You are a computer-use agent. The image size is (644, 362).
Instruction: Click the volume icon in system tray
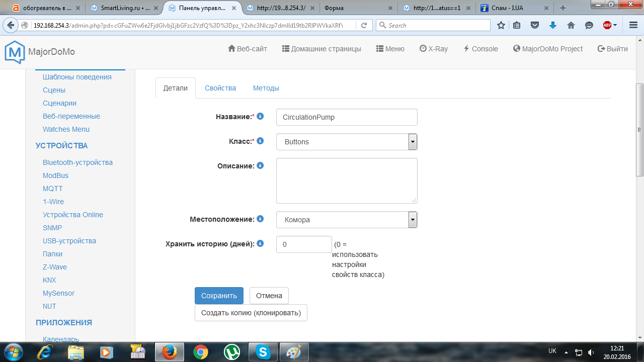click(590, 352)
